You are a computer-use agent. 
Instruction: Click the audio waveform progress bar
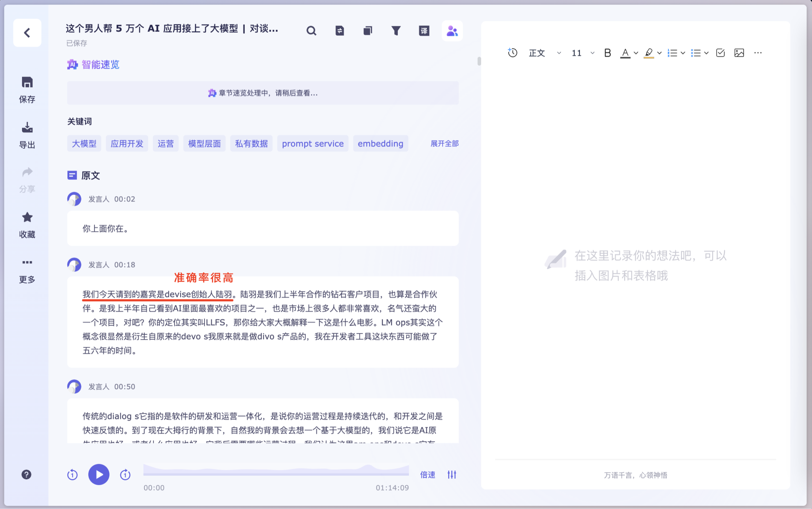(276, 471)
